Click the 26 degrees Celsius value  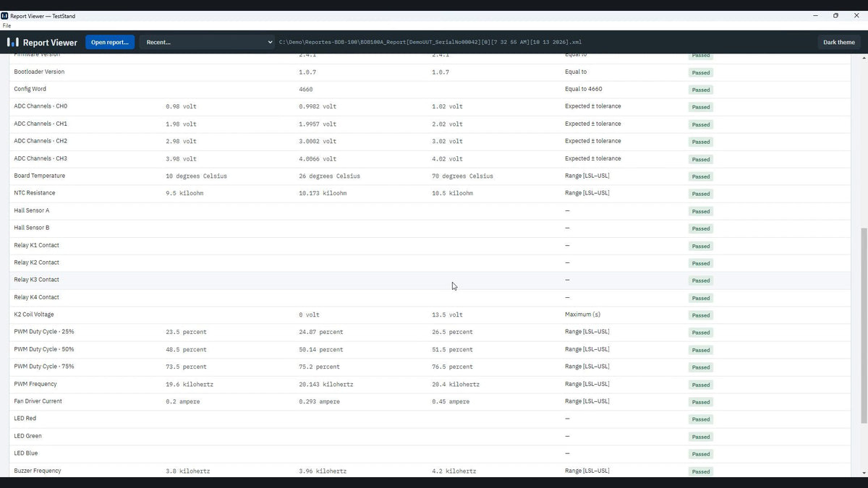coord(329,176)
